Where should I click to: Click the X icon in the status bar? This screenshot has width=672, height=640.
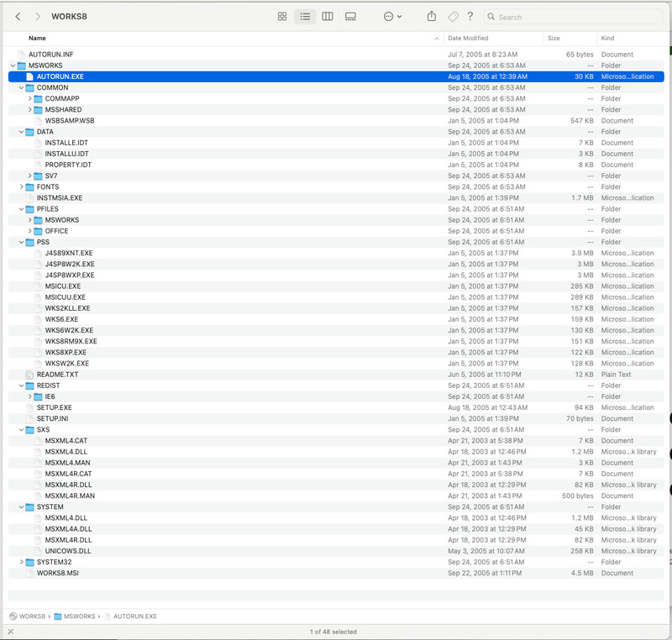(11, 632)
